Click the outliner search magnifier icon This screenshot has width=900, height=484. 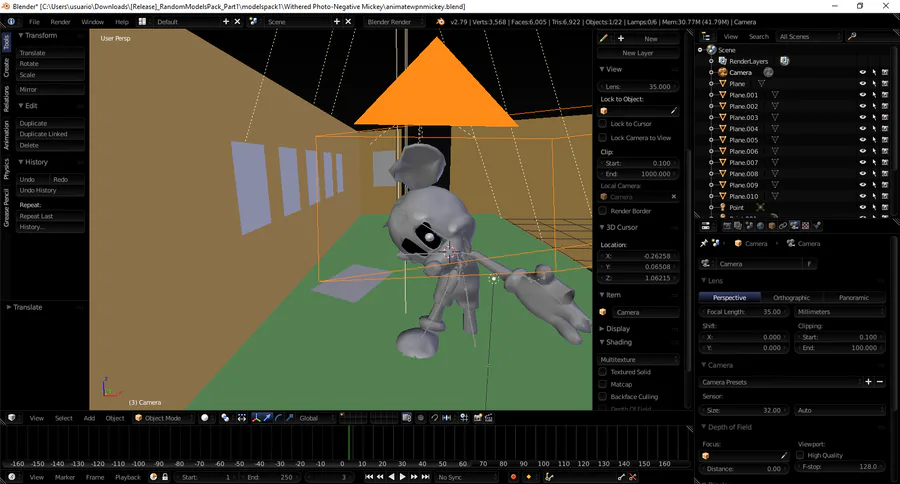tap(852, 36)
